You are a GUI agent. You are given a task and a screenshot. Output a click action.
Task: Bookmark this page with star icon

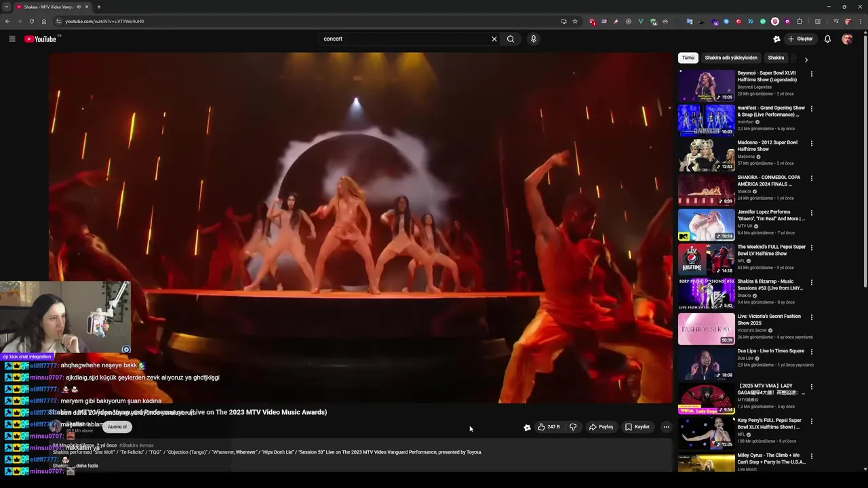[x=575, y=21]
